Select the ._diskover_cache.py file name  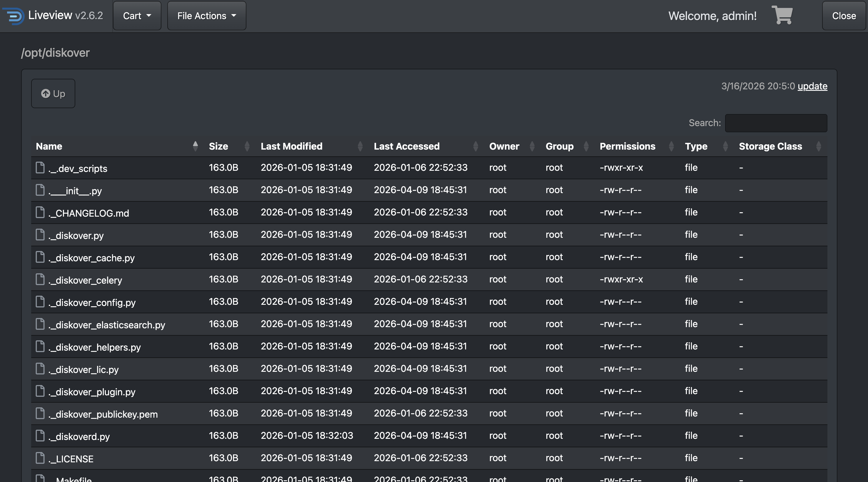tap(91, 258)
